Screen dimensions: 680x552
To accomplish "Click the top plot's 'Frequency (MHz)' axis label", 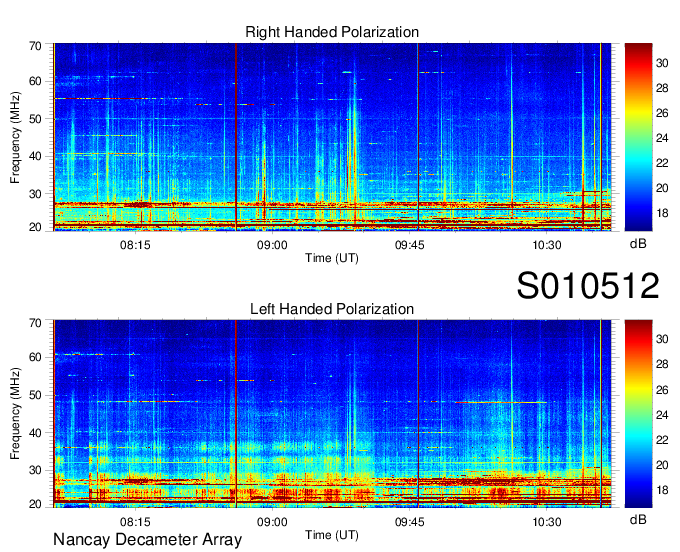I will point(15,137).
